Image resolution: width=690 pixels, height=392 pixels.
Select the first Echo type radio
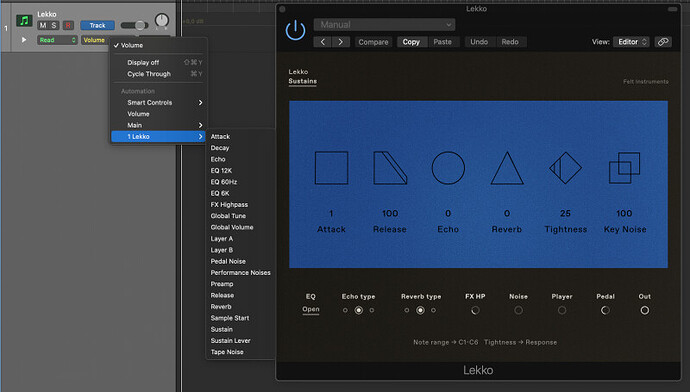345,310
